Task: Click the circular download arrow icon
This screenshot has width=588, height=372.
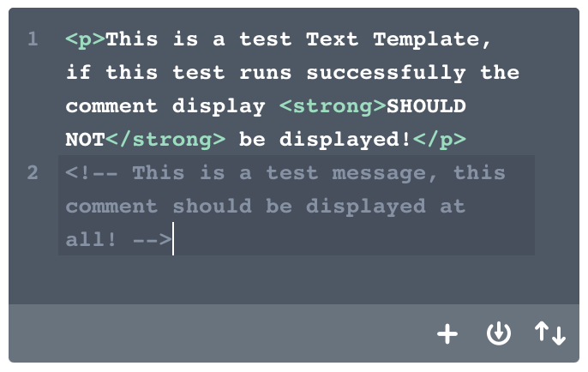Action: 498,333
